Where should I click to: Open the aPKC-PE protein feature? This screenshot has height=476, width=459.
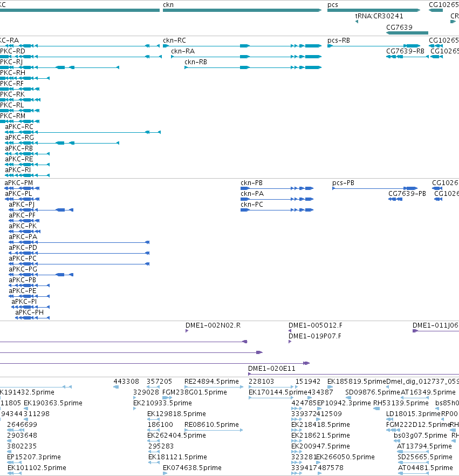[29, 296]
